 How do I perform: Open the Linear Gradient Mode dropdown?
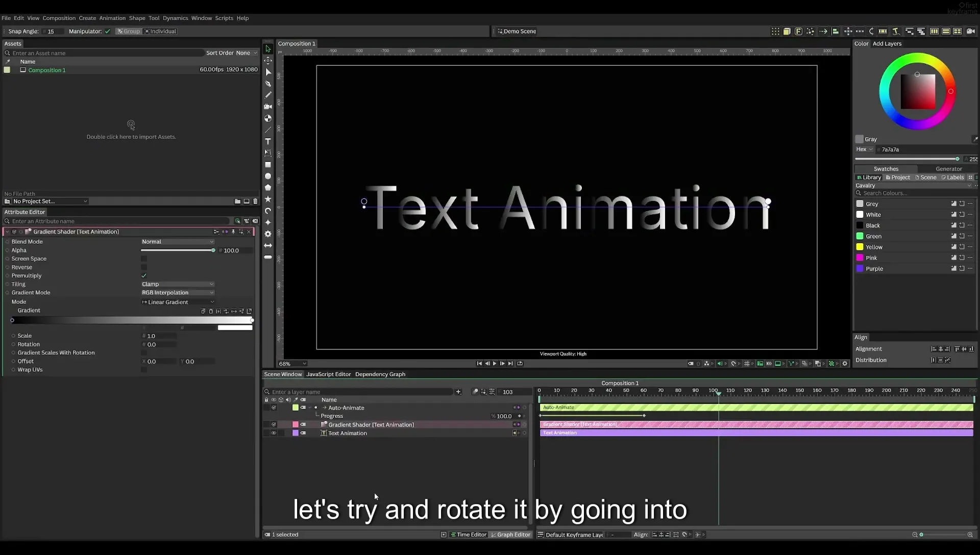[178, 302]
